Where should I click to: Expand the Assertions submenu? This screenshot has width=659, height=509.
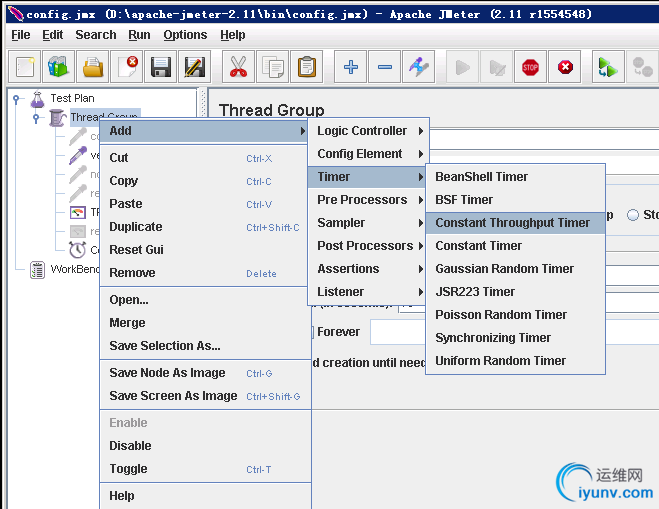tap(367, 269)
